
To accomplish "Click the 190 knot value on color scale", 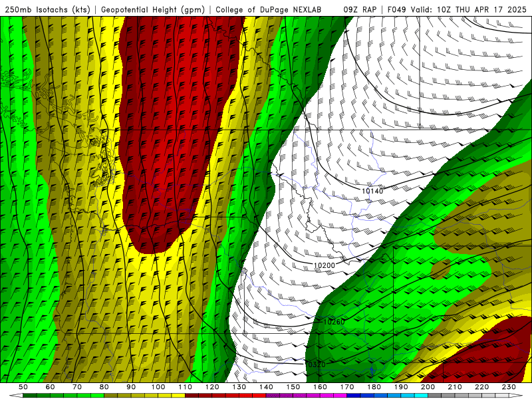I will point(401,387).
